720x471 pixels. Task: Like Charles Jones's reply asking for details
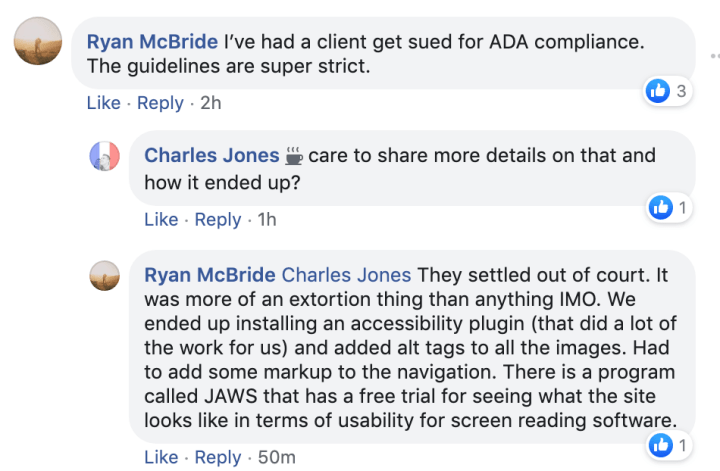click(161, 219)
